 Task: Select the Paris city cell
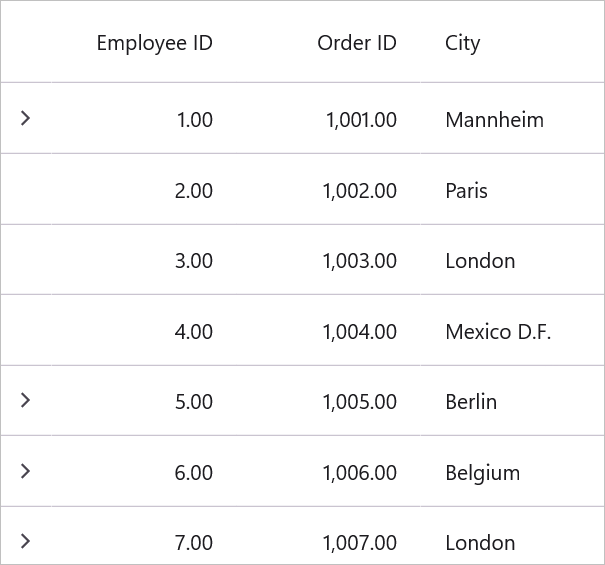(x=512, y=189)
